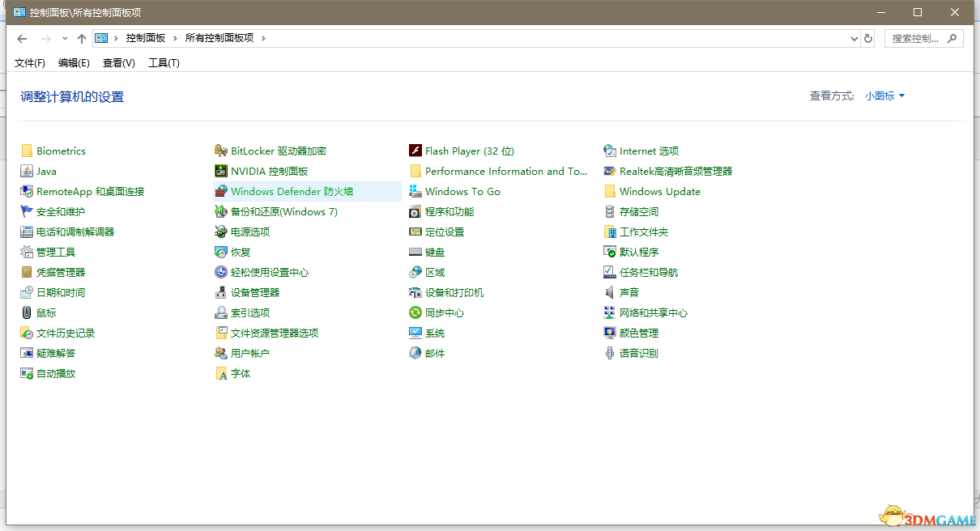Expand the address bar history dropdown

coord(854,38)
